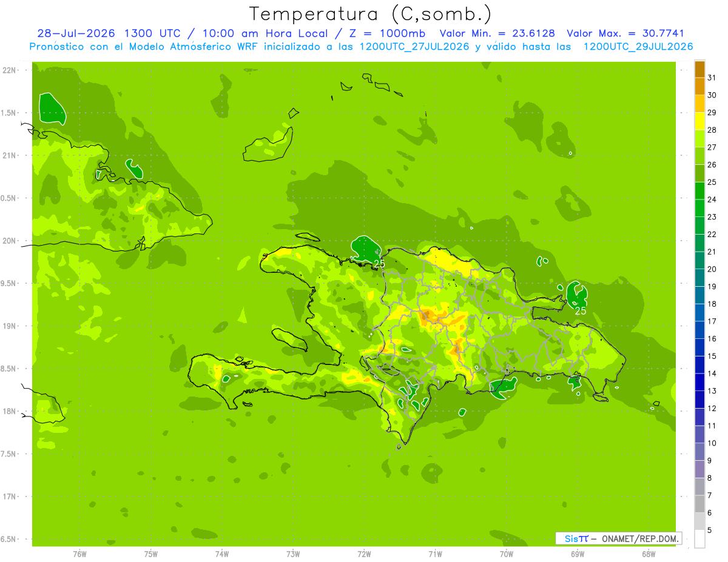Viewport: 728px width, 562px height.
Task: Pick the green colorbar swatch between 24 and 25
Action: [x=699, y=191]
